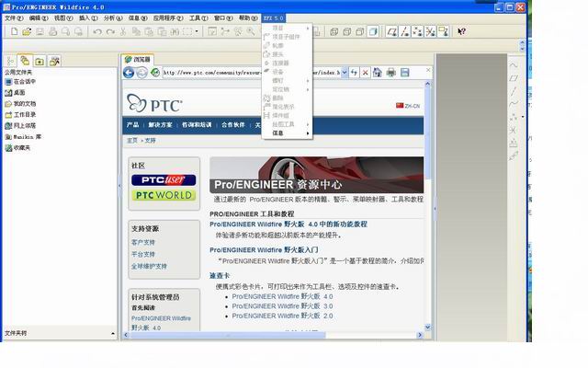The width and height of the screenshot is (588, 368).
Task: Close the browser panel with the grey X
Action: click(428, 70)
